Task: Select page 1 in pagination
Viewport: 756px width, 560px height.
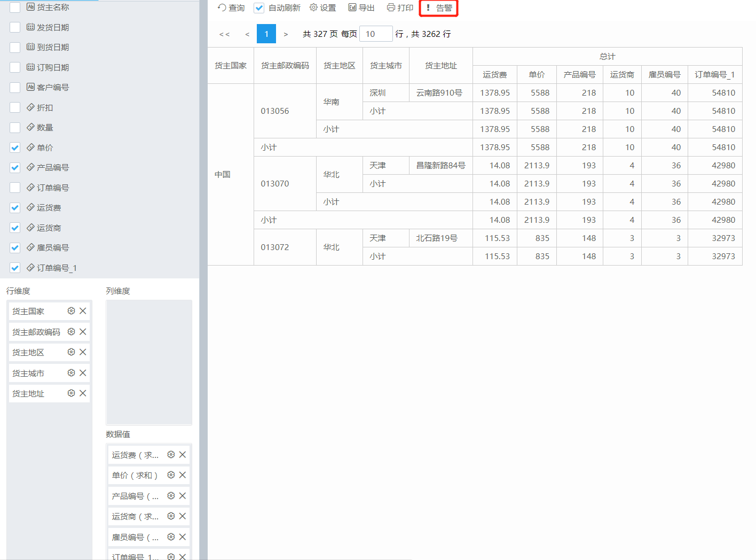Action: [266, 34]
